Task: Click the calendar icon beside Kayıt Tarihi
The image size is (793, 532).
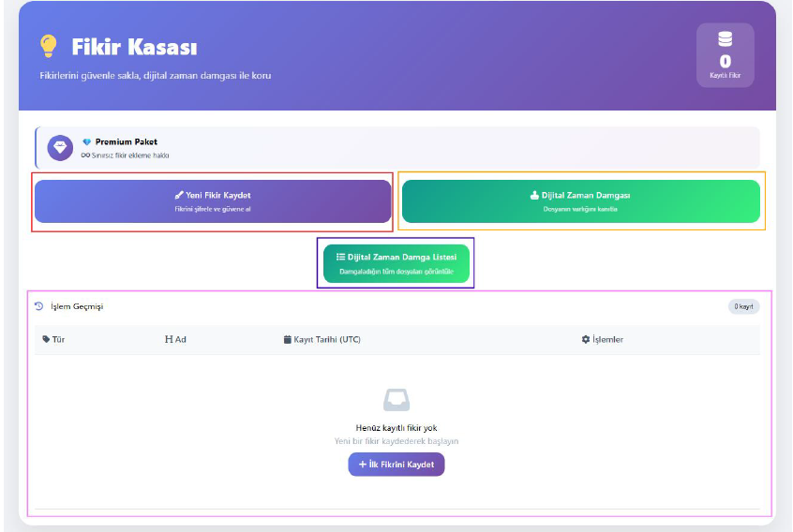Action: click(x=287, y=339)
